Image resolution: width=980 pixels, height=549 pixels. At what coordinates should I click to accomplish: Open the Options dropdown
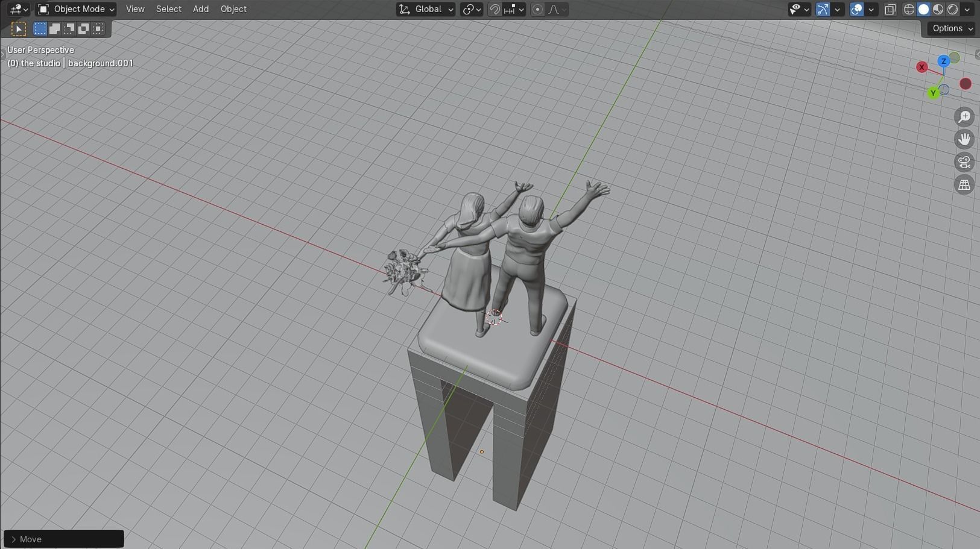(x=951, y=28)
